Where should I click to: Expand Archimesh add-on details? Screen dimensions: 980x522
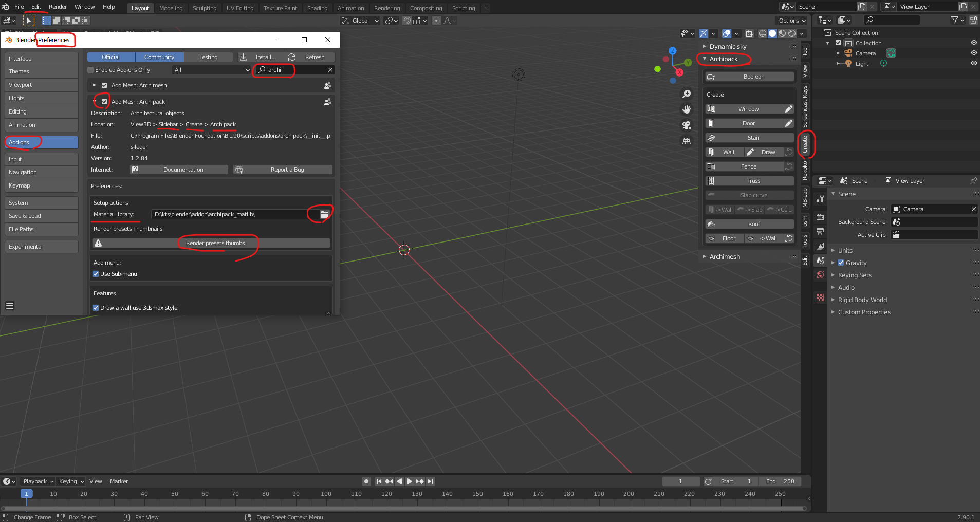95,85
